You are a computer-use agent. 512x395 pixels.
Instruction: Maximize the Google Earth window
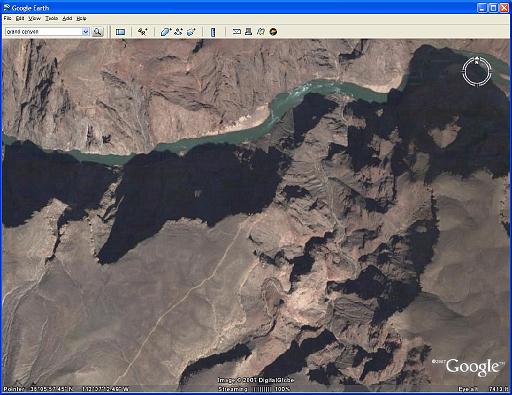(493, 8)
